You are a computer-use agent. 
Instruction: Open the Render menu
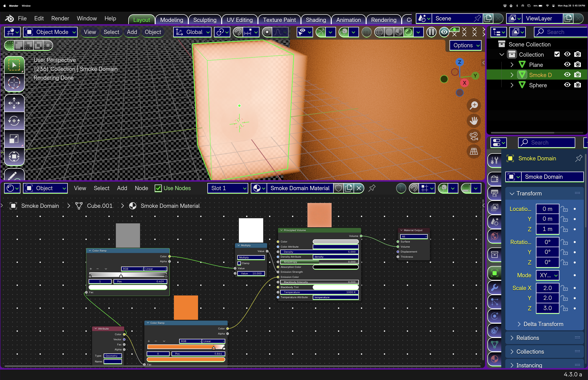pos(60,19)
